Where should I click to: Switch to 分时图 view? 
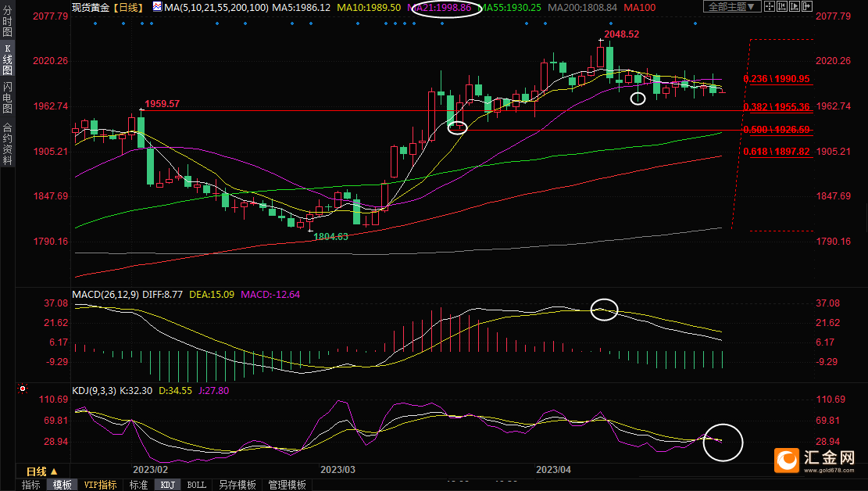7,20
